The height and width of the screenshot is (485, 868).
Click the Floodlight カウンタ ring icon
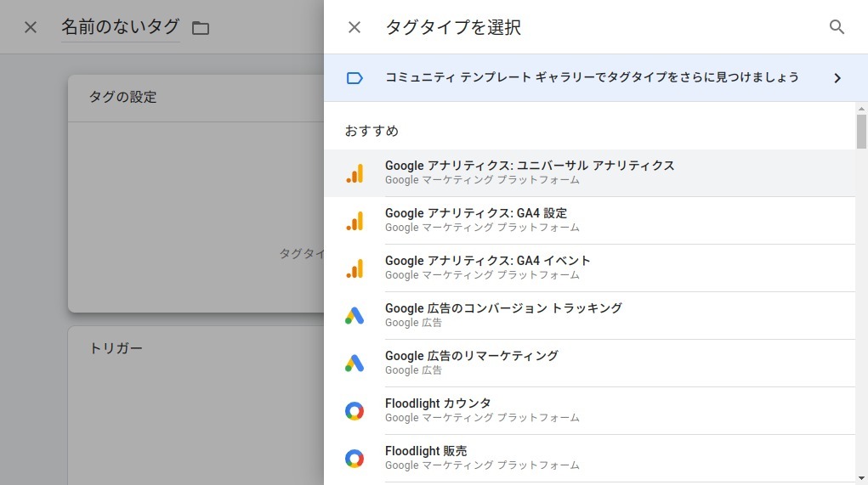(x=355, y=411)
